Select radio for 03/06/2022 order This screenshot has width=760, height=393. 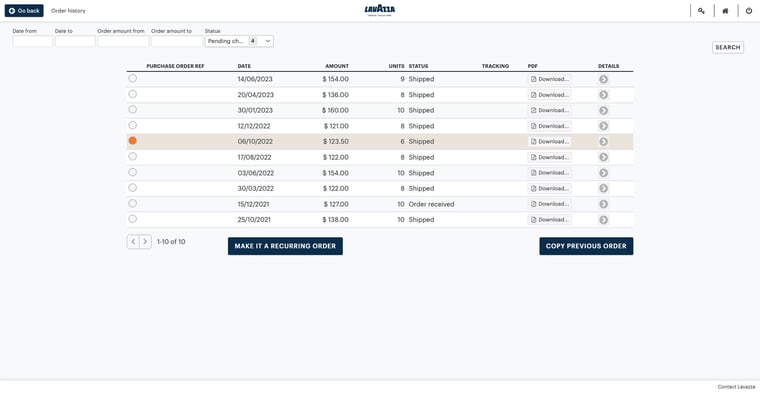[x=132, y=172]
